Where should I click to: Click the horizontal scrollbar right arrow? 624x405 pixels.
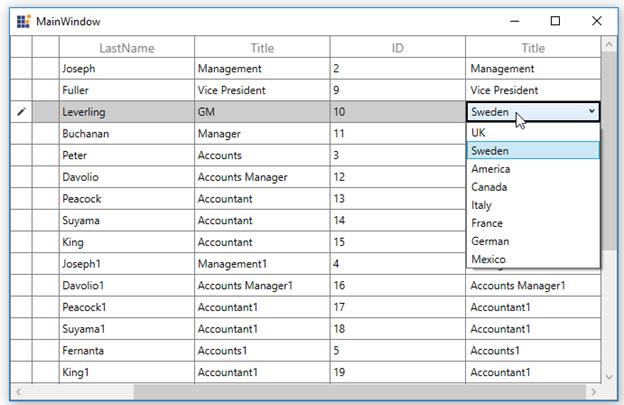click(594, 392)
